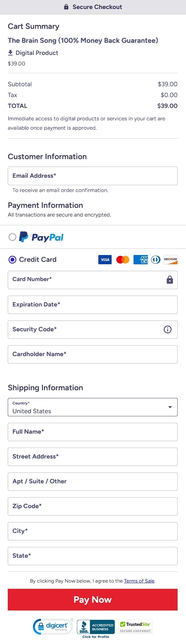The width and height of the screenshot is (186, 644).
Task: Focus the Email Address input field
Action: (93, 176)
